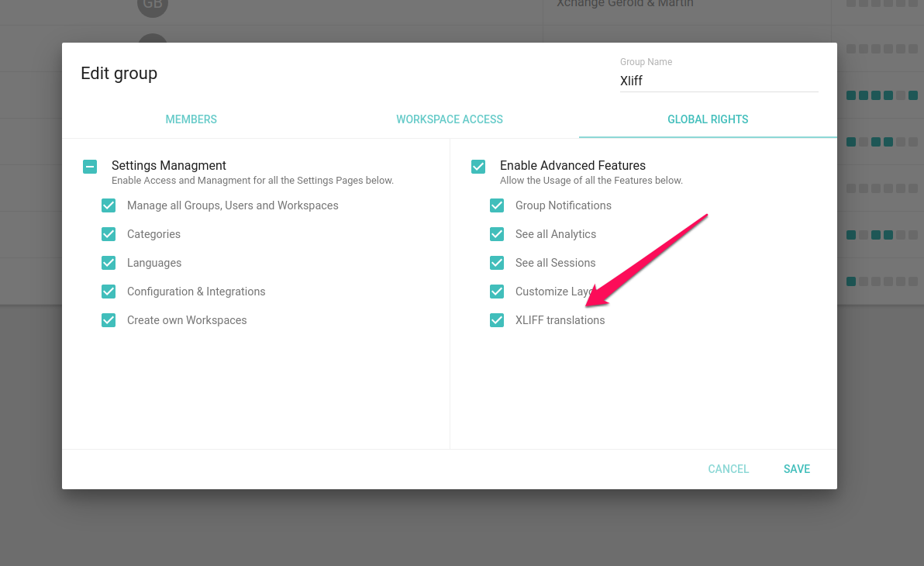Image resolution: width=924 pixels, height=566 pixels.
Task: Toggle the XLIFF translations checkbox
Action: point(497,320)
